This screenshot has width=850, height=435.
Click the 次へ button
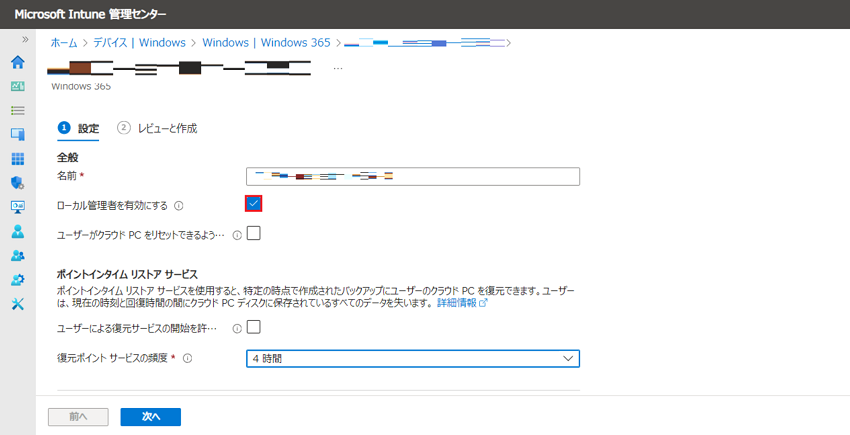[150, 417]
